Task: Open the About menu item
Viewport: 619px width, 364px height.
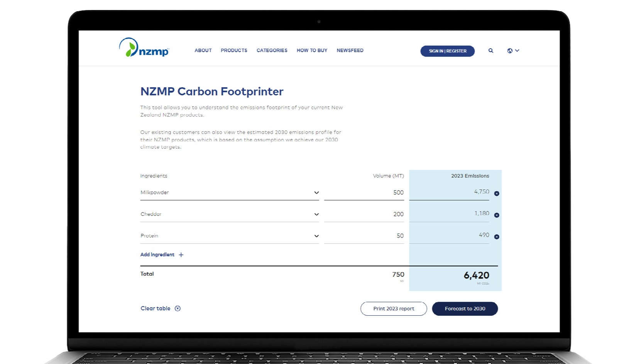Action: (203, 51)
